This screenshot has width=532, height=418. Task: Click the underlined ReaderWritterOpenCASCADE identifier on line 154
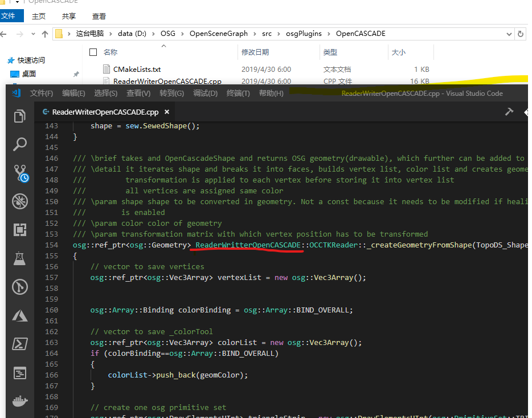click(x=248, y=245)
